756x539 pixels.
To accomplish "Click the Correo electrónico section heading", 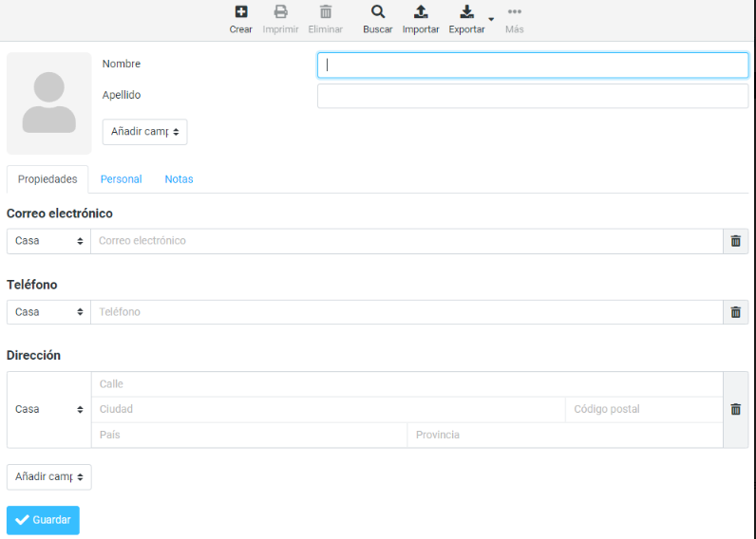I will (60, 214).
